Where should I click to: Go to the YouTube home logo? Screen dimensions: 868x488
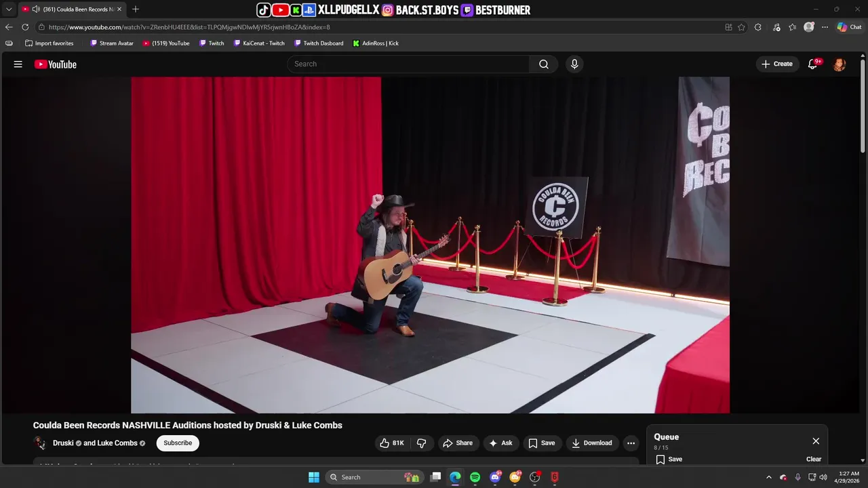click(56, 64)
